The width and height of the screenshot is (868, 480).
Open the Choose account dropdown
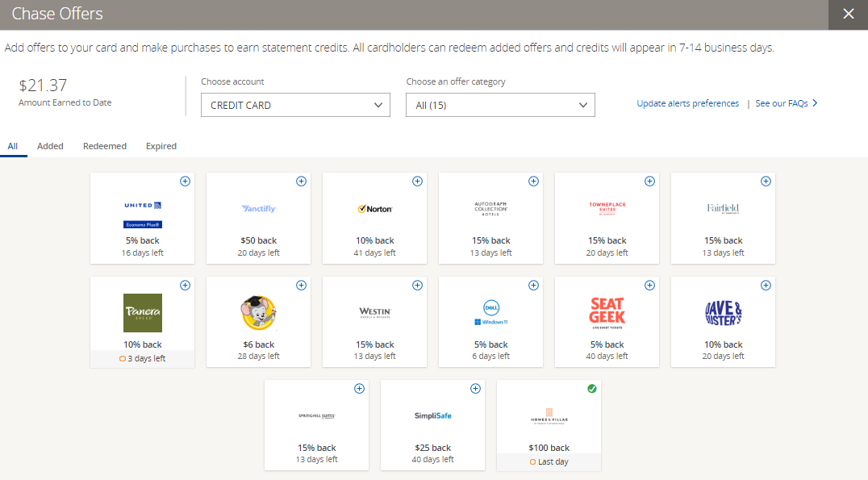295,105
